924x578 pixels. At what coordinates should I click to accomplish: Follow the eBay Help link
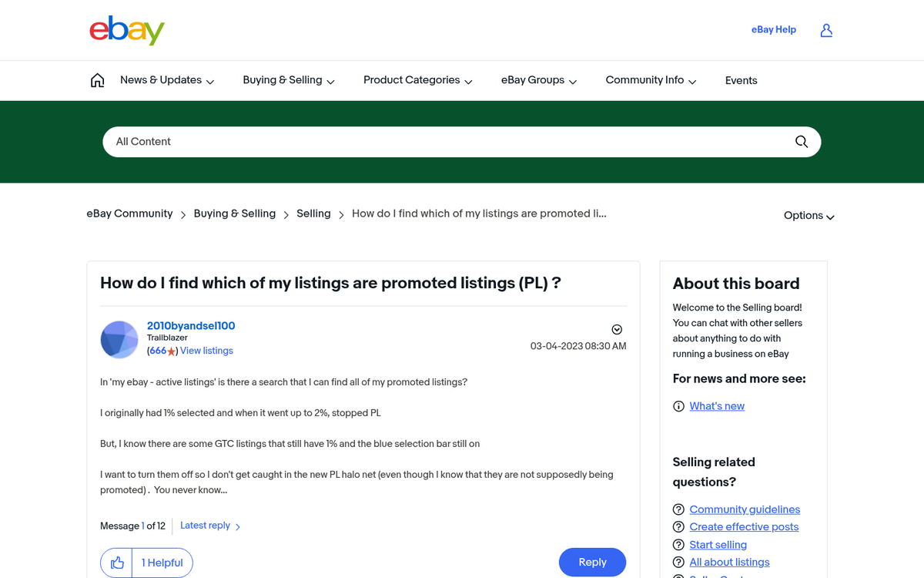point(773,29)
